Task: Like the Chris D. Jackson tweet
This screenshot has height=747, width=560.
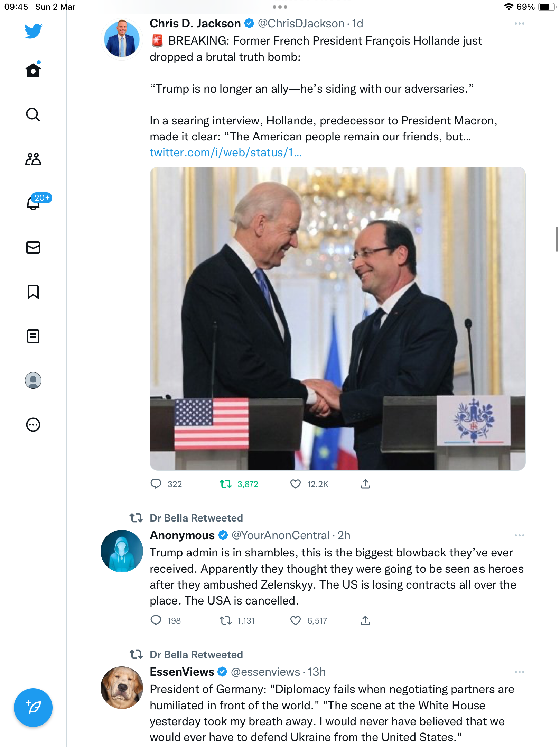Action: coord(296,484)
